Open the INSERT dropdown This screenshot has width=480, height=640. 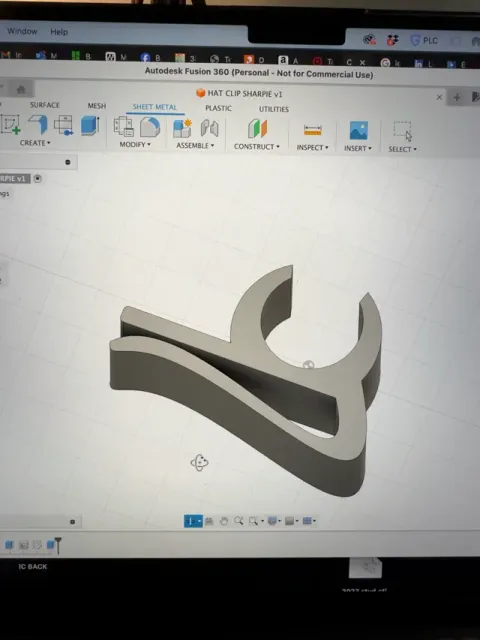[x=358, y=148]
